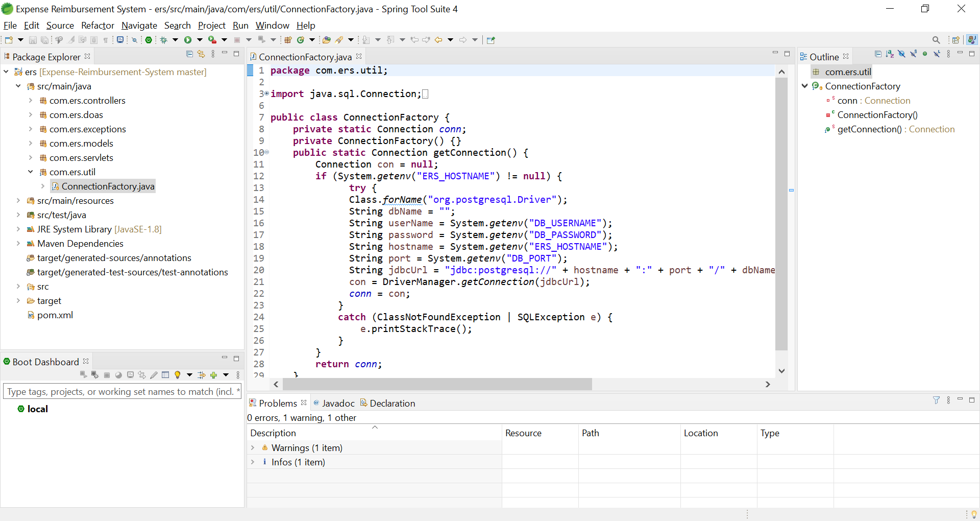This screenshot has height=521, width=980.
Task: Click the green plus add icon in Boot Dashboard
Action: (214, 375)
